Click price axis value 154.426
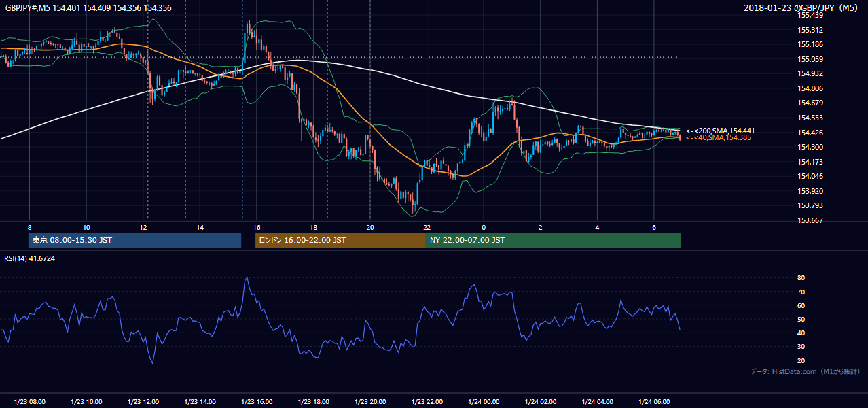Viewport: 868px width, 408px height. click(811, 133)
